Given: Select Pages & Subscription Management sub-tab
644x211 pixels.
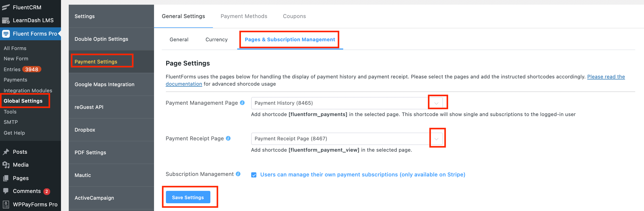Looking at the screenshot, I should pos(290,39).
